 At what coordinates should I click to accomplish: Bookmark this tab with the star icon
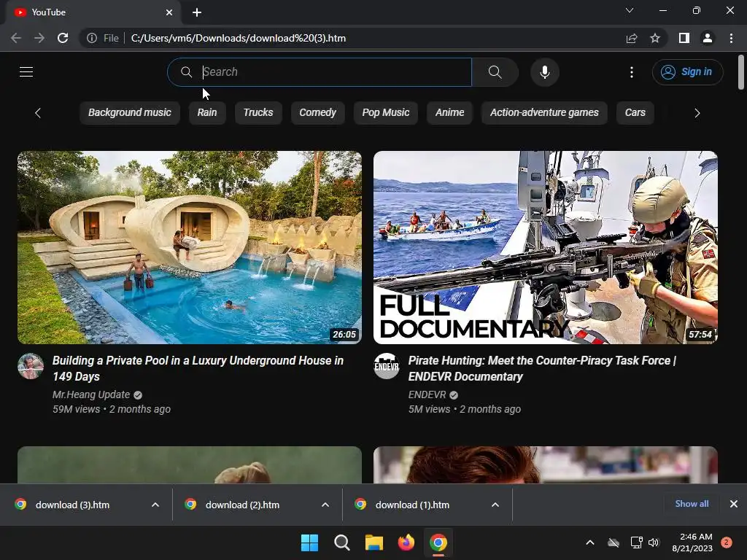[655, 38]
